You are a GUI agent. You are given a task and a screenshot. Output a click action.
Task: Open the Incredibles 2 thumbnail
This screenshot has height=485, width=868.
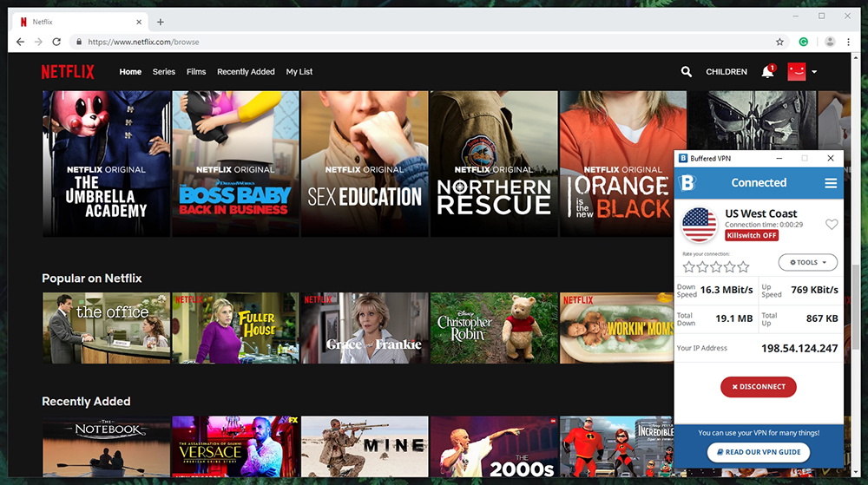616,446
